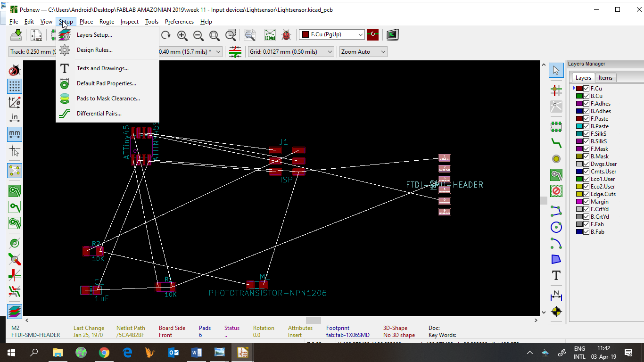Choose the draw circle tool
The image size is (644, 362).
tap(556, 227)
